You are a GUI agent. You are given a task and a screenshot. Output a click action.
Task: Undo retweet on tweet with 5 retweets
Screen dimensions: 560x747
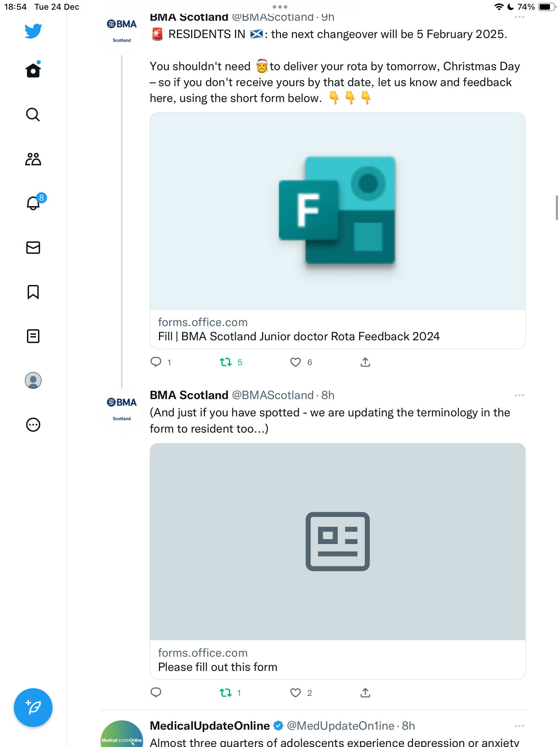click(226, 362)
